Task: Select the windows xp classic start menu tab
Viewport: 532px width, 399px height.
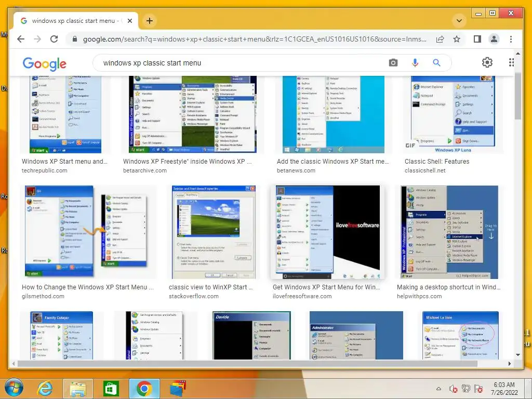Action: [76, 21]
